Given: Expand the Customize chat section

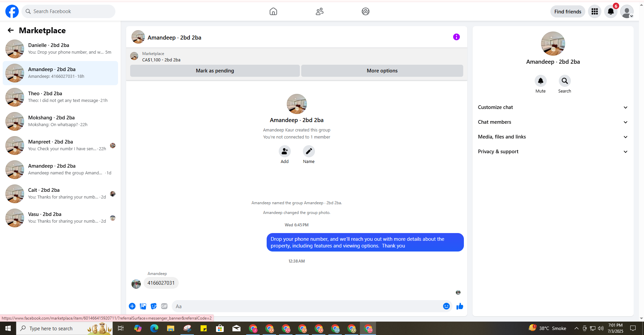Looking at the screenshot, I should 553,107.
